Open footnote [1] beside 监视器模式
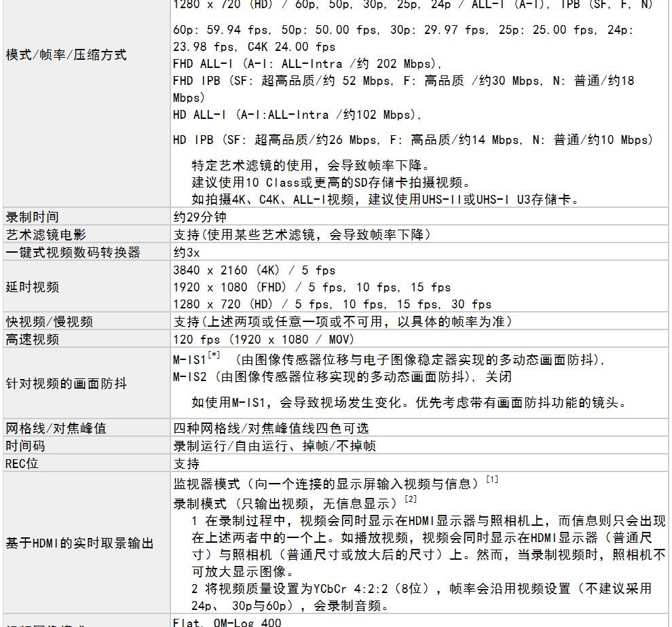Image resolution: width=672 pixels, height=627 pixels. coord(492,480)
